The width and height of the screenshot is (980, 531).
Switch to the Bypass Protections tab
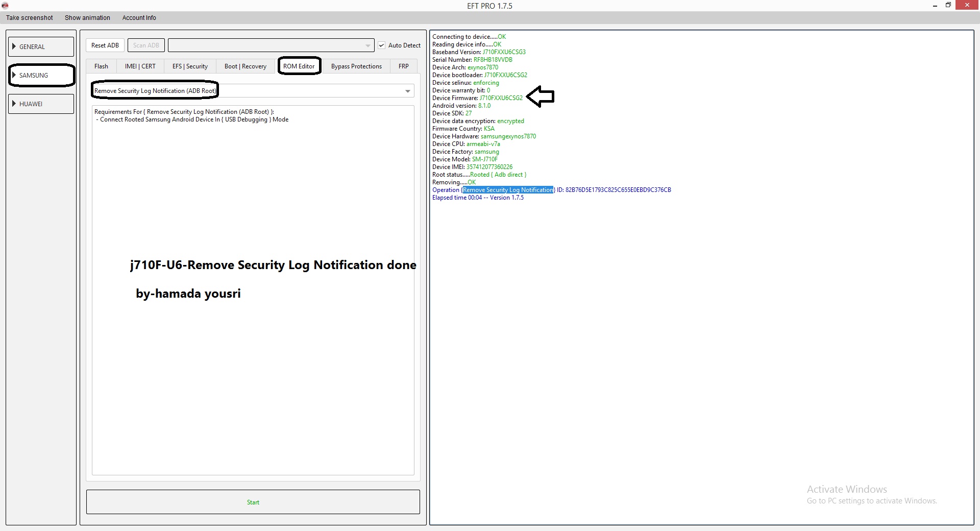356,66
